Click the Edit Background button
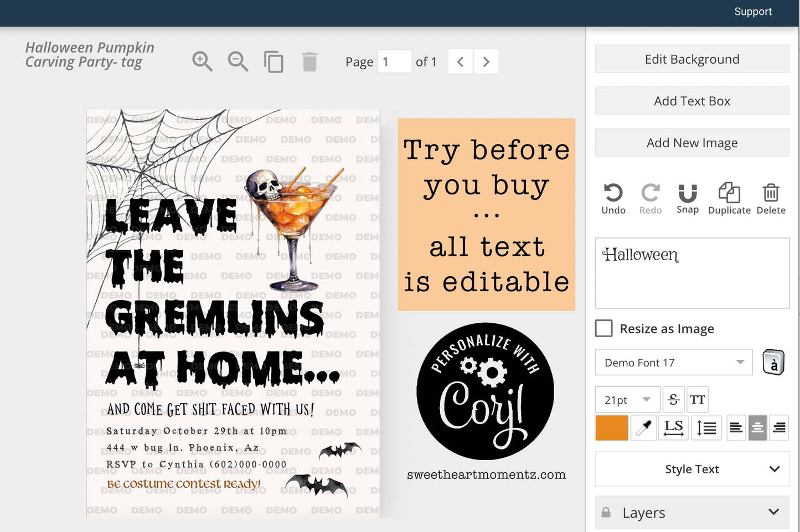This screenshot has width=800, height=532. tap(692, 59)
